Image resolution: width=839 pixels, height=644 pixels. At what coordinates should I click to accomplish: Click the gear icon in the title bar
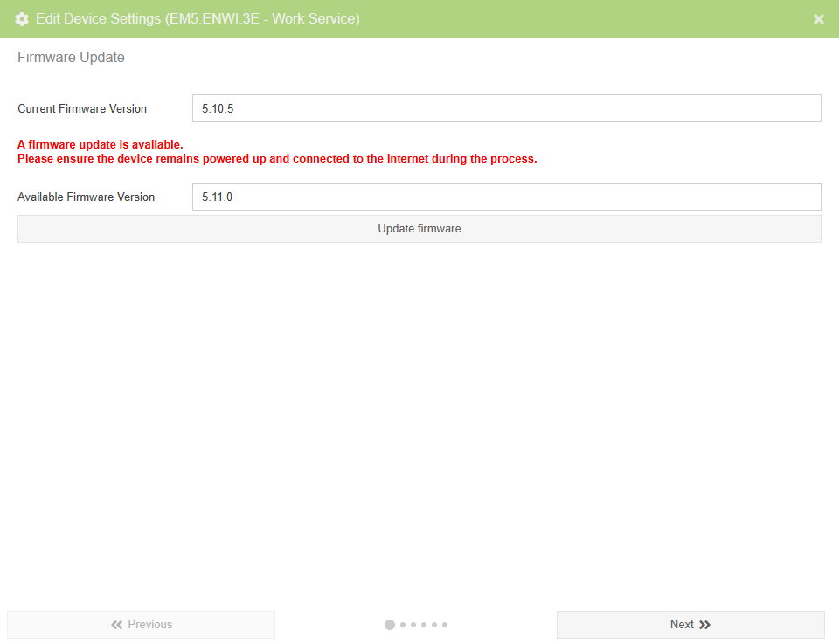[22, 18]
